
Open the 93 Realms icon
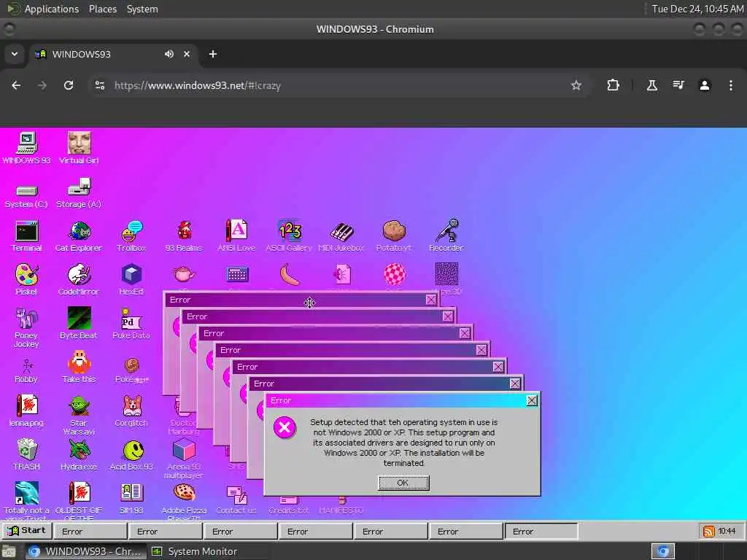click(184, 236)
